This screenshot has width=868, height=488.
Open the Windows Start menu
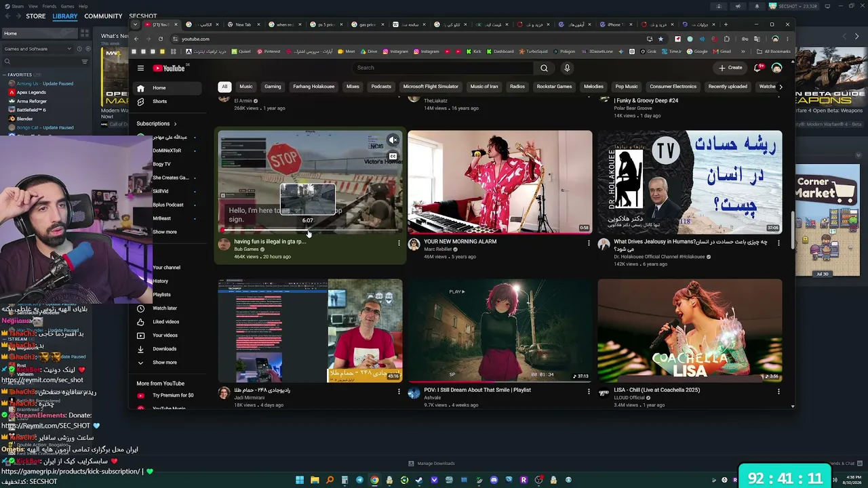pyautogui.click(x=300, y=480)
